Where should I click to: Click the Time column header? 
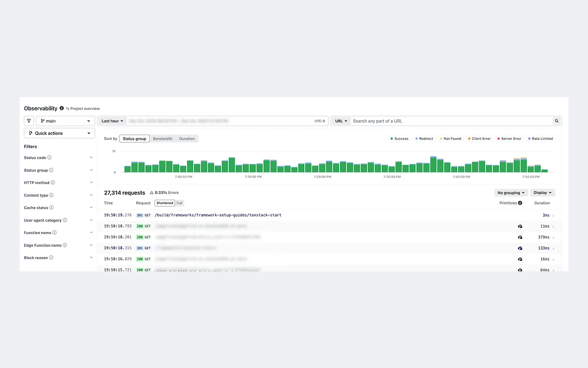(x=108, y=203)
